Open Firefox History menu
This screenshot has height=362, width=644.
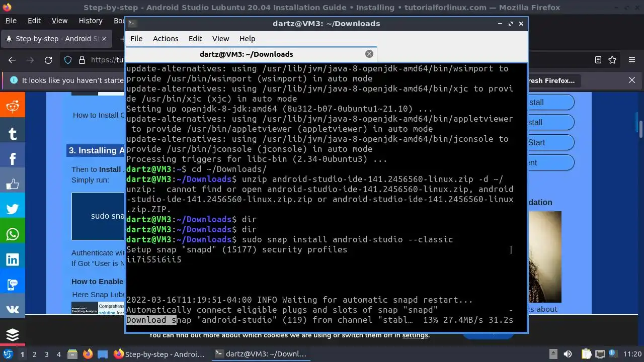[x=91, y=21]
